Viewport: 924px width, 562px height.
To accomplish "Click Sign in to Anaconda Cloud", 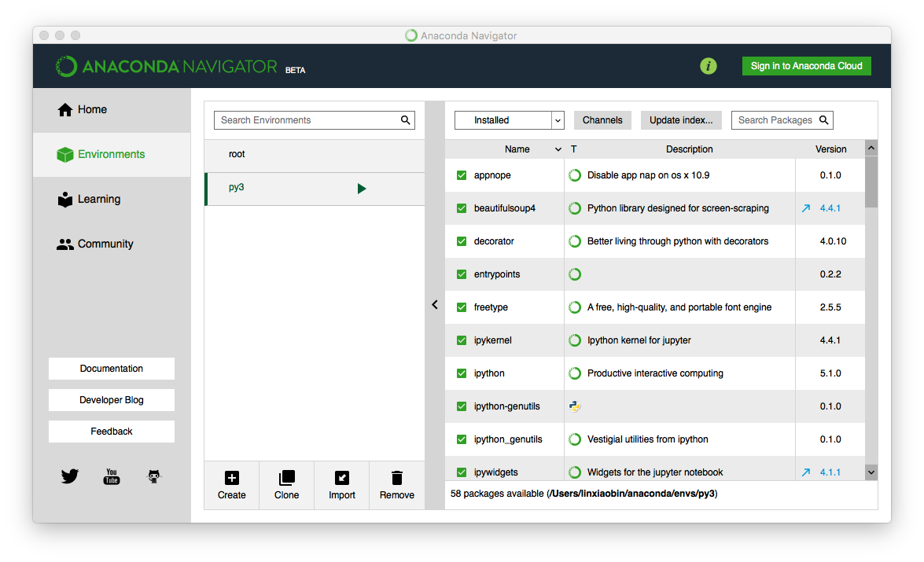I will [806, 66].
